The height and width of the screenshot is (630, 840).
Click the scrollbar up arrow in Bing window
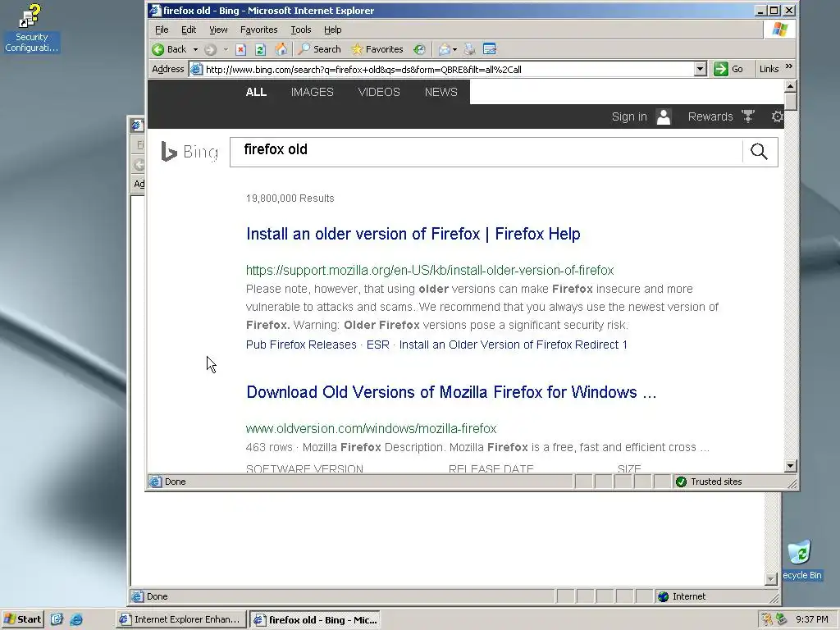(790, 86)
